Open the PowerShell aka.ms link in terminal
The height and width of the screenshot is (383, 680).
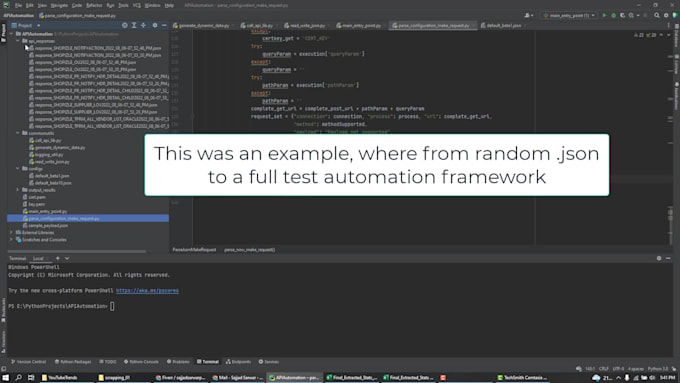pos(147,291)
